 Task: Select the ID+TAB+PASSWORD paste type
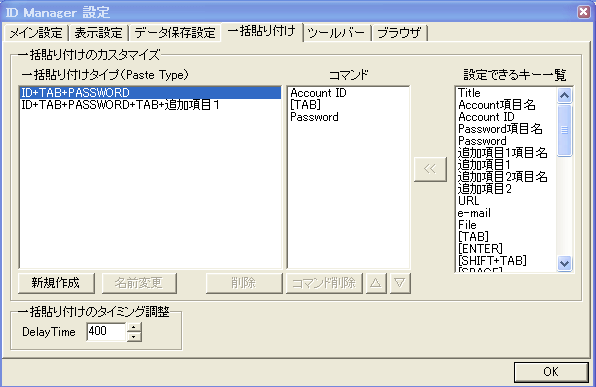(150, 93)
